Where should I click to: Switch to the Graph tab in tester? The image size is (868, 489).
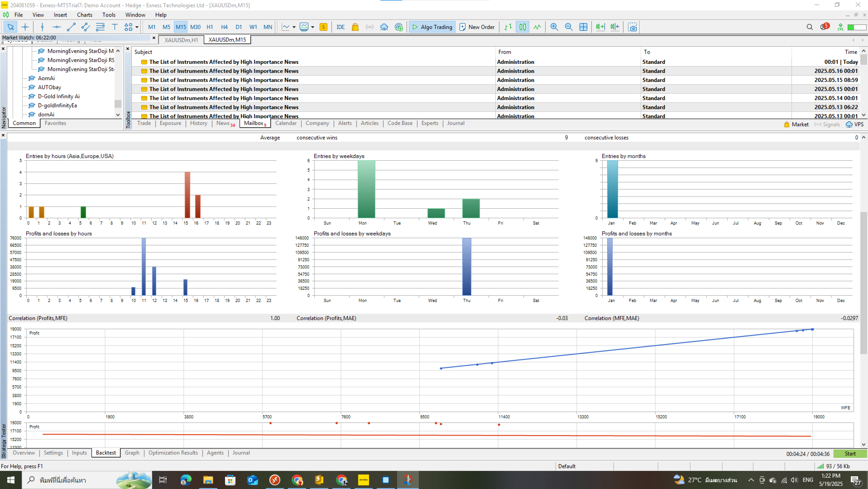(132, 453)
